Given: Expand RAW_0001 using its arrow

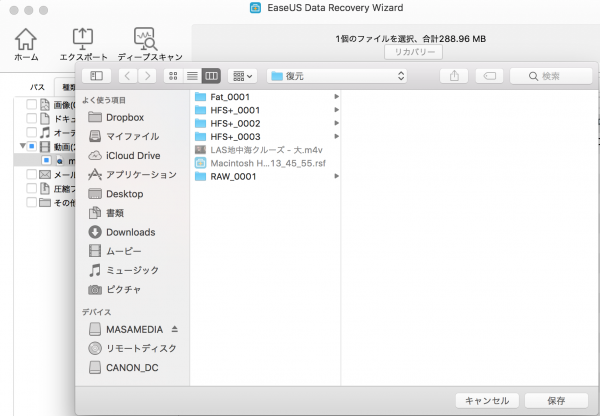Looking at the screenshot, I should (336, 176).
